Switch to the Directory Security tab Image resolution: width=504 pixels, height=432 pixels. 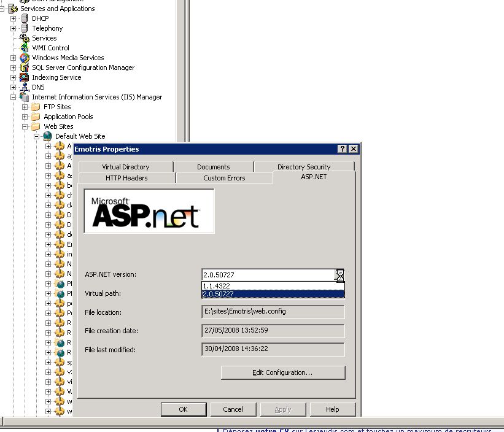pyautogui.click(x=304, y=167)
